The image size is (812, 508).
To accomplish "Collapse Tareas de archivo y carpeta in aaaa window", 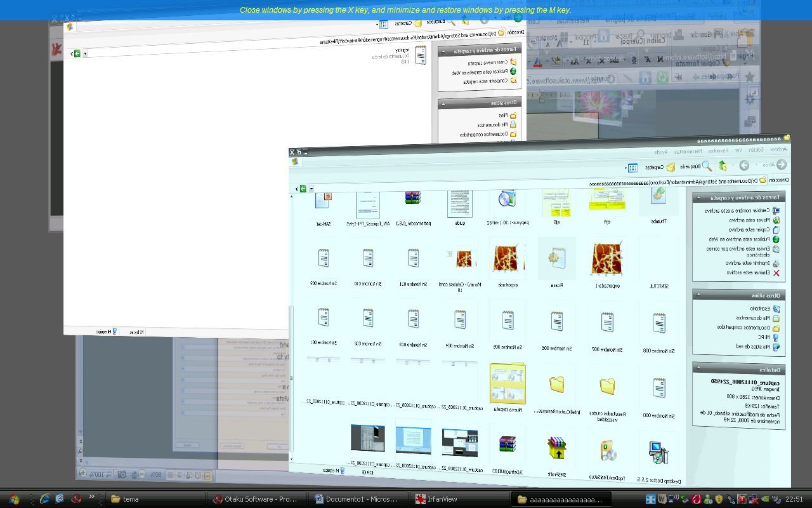I will (x=698, y=197).
